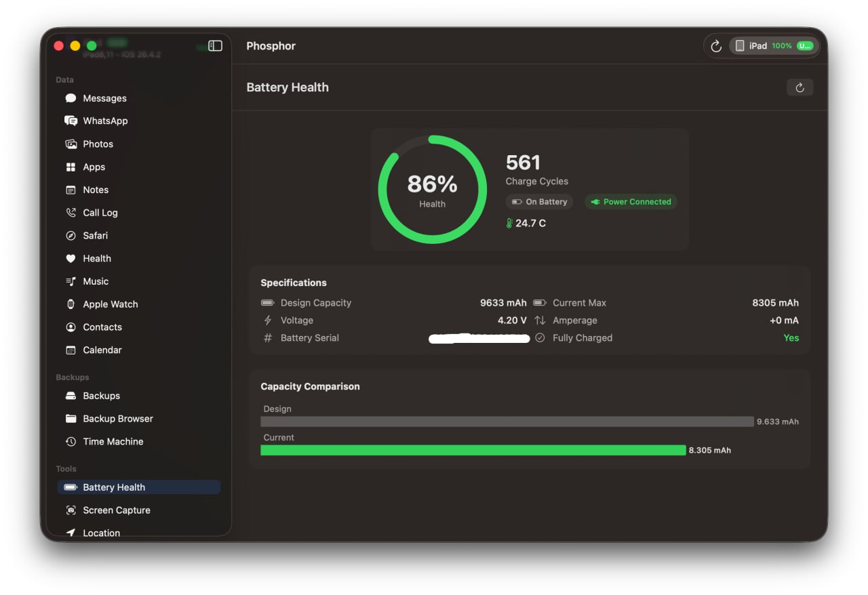Select the Apps grid icon

point(71,167)
